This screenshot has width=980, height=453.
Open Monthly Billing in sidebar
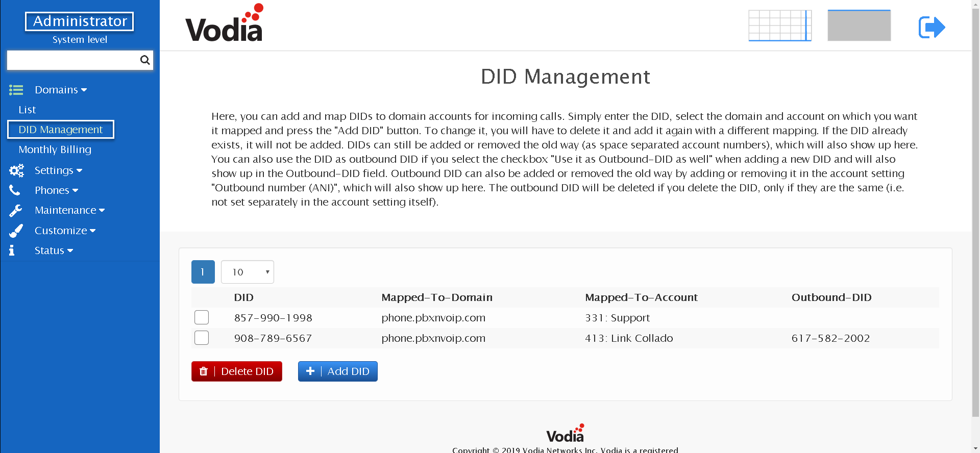click(55, 149)
